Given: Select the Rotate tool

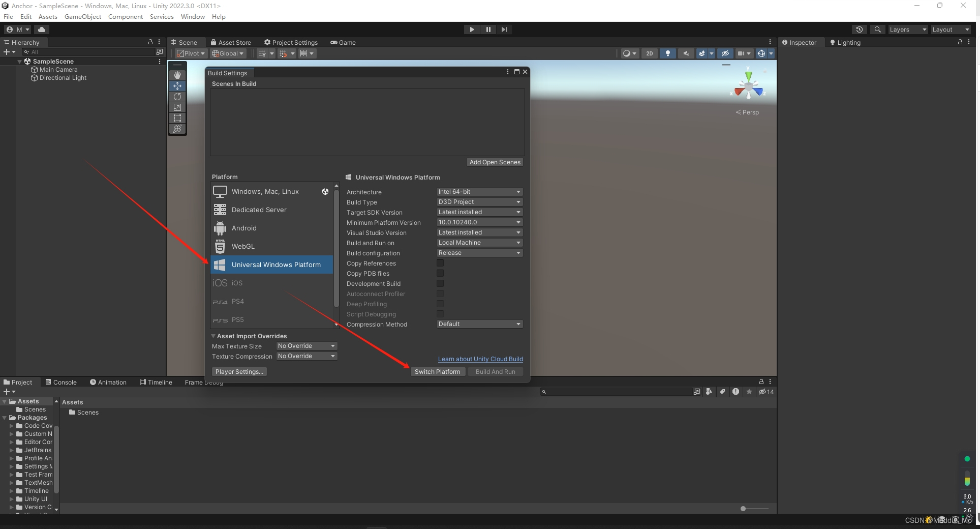Looking at the screenshot, I should point(177,96).
